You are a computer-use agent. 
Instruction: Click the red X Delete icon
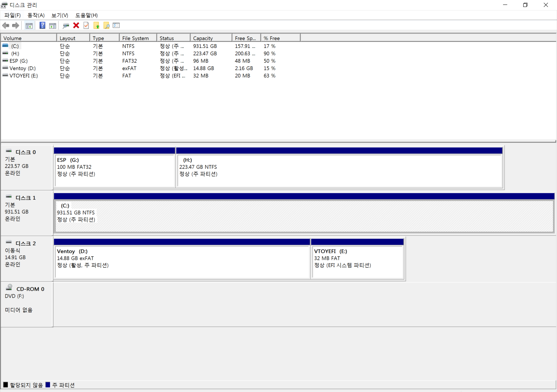[76, 25]
